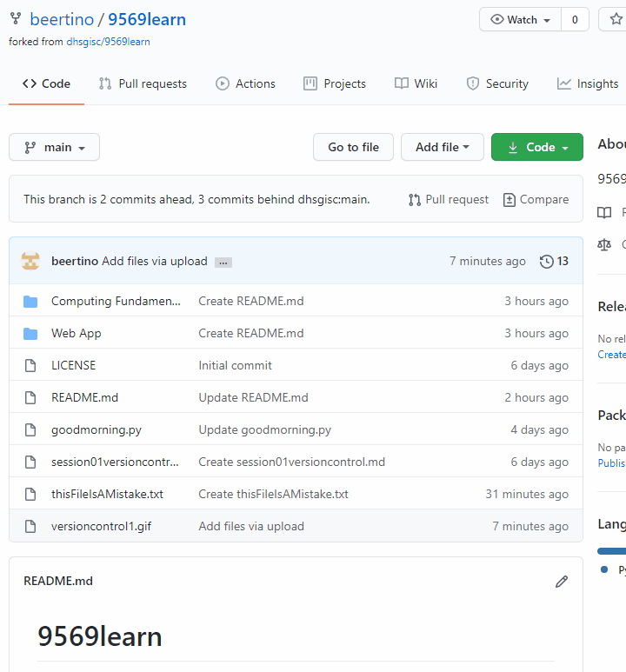The height and width of the screenshot is (672, 626).
Task: Switch to the Code tab
Action: (x=46, y=83)
